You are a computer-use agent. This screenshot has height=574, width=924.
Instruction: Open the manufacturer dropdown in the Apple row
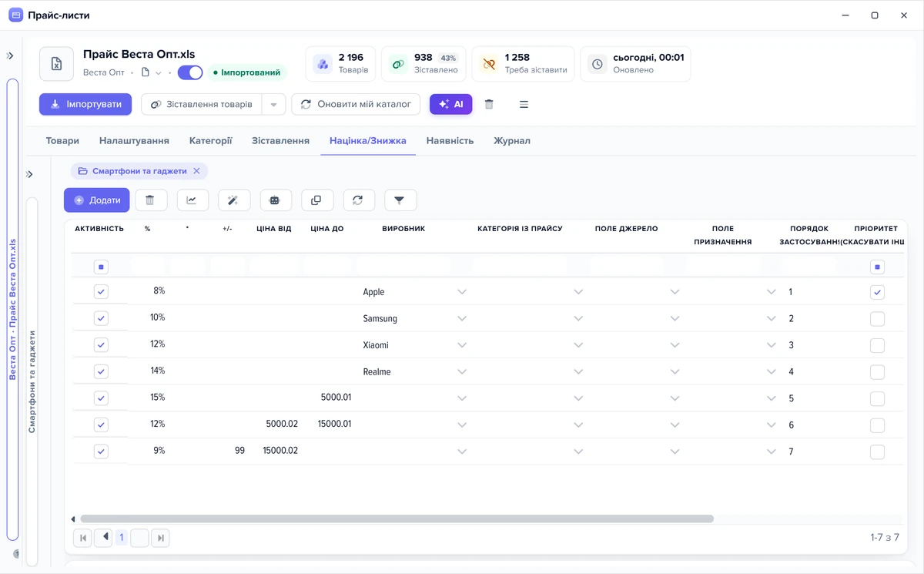tap(462, 292)
